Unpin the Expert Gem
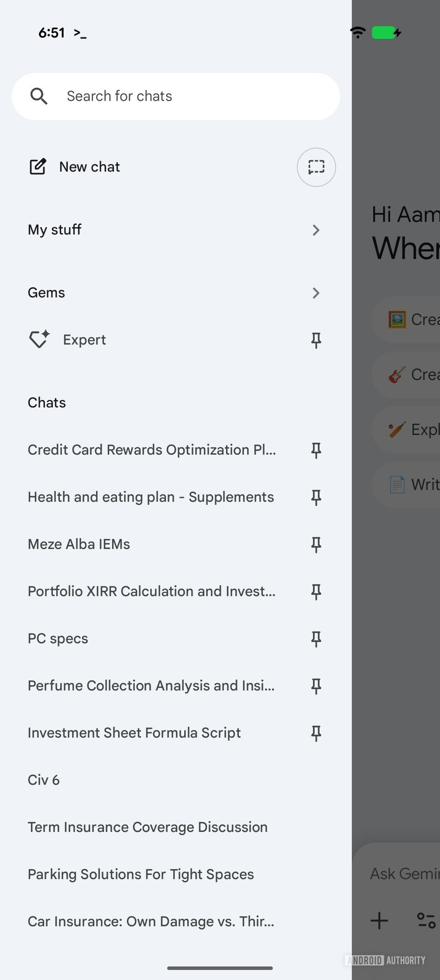The image size is (440, 980). coord(316,340)
